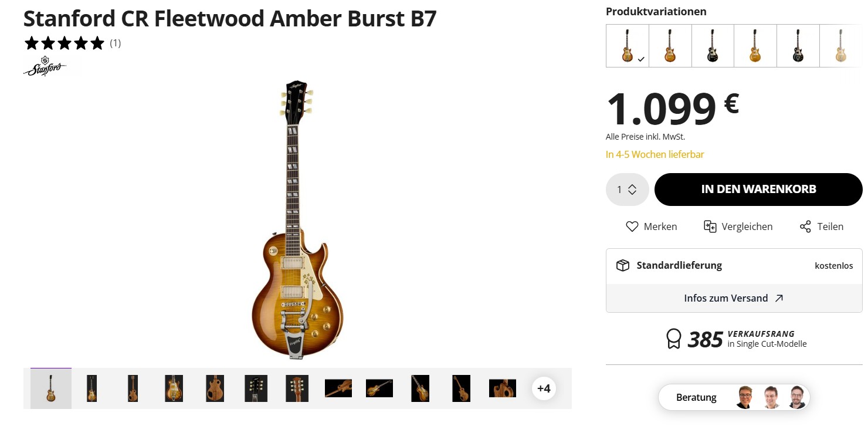Click the Vergleichen compare icon
The height and width of the screenshot is (426, 868).
(710, 226)
